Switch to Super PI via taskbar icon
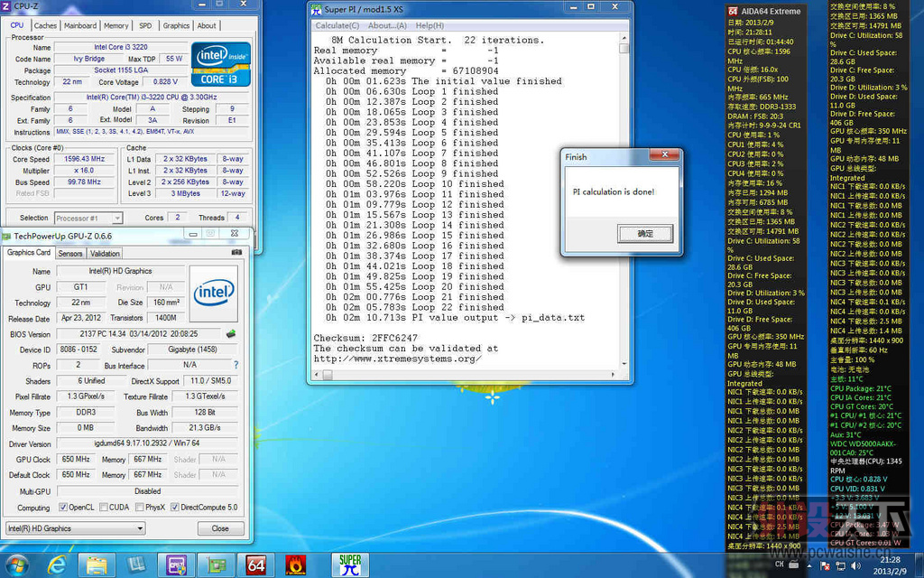This screenshot has height=578, width=924. pos(350,565)
